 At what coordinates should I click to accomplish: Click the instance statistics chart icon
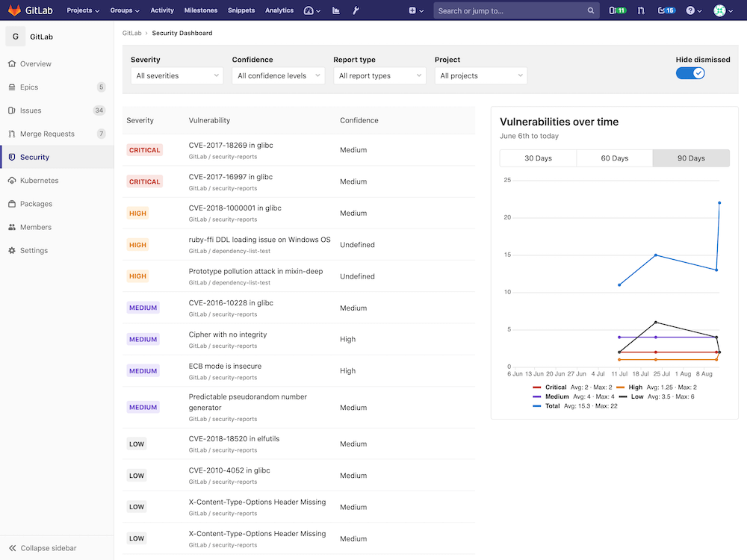click(335, 10)
